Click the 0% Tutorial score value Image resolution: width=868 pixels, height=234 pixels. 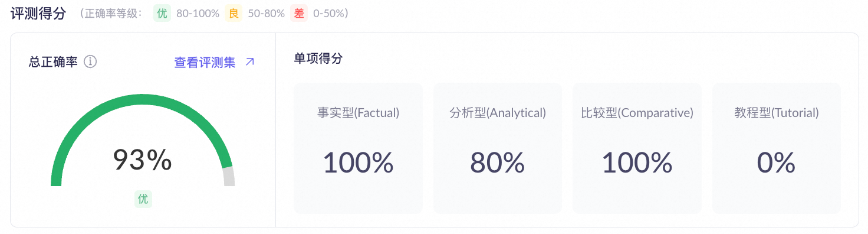pyautogui.click(x=776, y=163)
